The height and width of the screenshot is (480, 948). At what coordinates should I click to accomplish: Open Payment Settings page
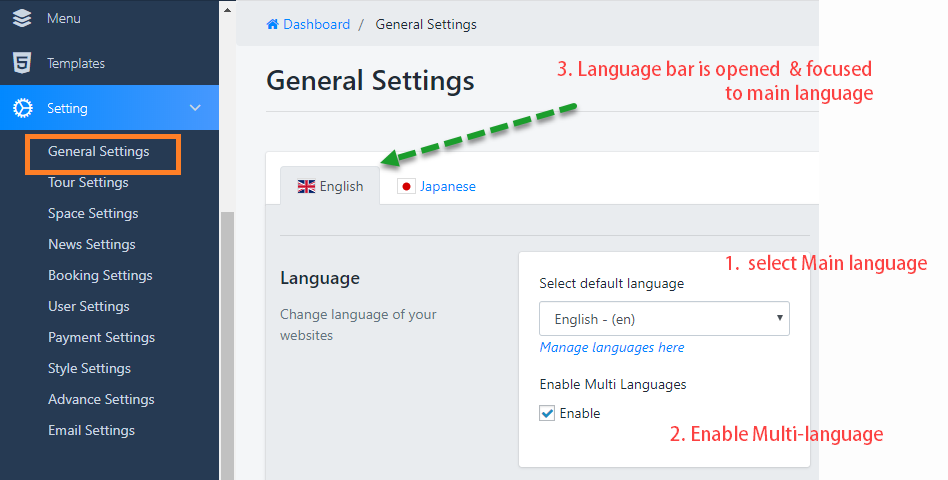(101, 337)
